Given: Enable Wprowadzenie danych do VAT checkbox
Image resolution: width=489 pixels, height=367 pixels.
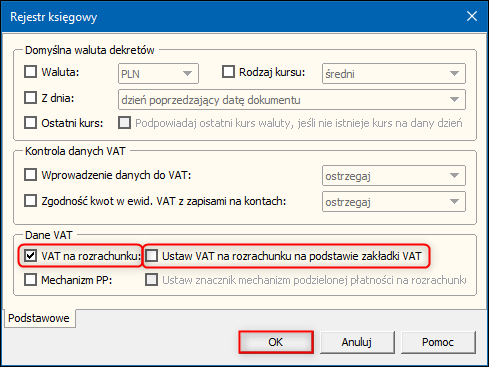Looking at the screenshot, I should click(x=30, y=175).
